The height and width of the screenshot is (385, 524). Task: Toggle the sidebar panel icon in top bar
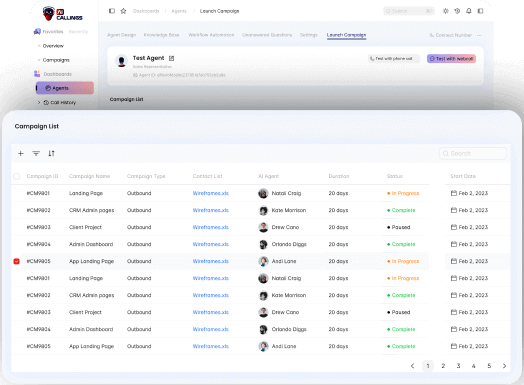click(112, 11)
